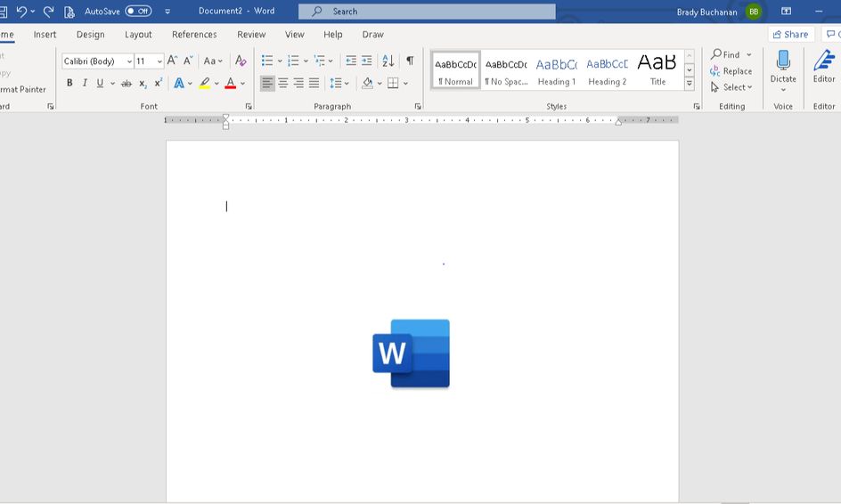Open the Font dialog launcher
Viewport: 841px width, 504px height.
coord(249,106)
